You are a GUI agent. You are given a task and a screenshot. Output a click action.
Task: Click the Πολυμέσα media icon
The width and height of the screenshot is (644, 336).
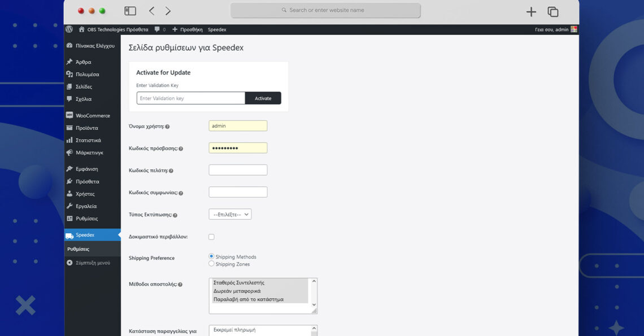pyautogui.click(x=69, y=74)
